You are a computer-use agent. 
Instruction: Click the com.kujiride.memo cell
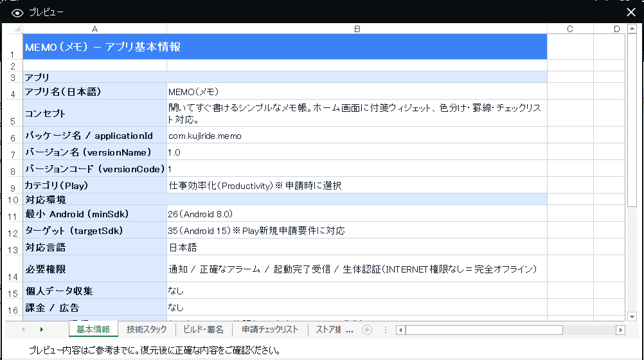[357, 135]
